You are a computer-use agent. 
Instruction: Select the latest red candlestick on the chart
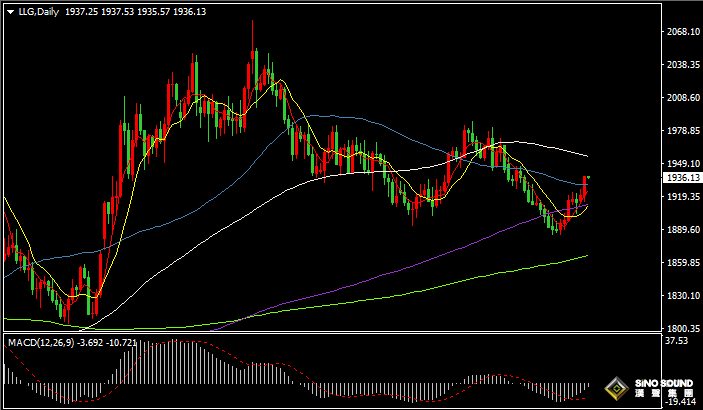tap(585, 184)
